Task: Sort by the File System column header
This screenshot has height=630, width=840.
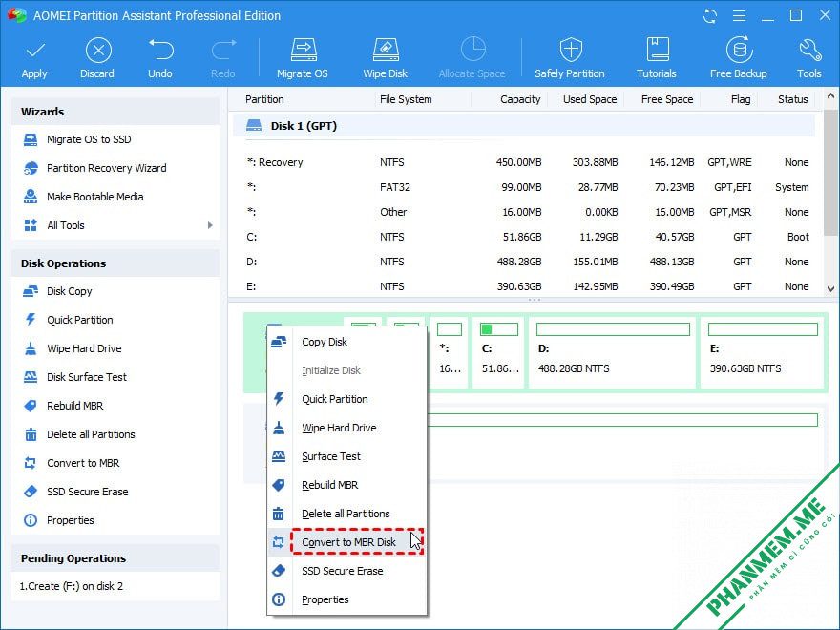Action: (x=406, y=99)
